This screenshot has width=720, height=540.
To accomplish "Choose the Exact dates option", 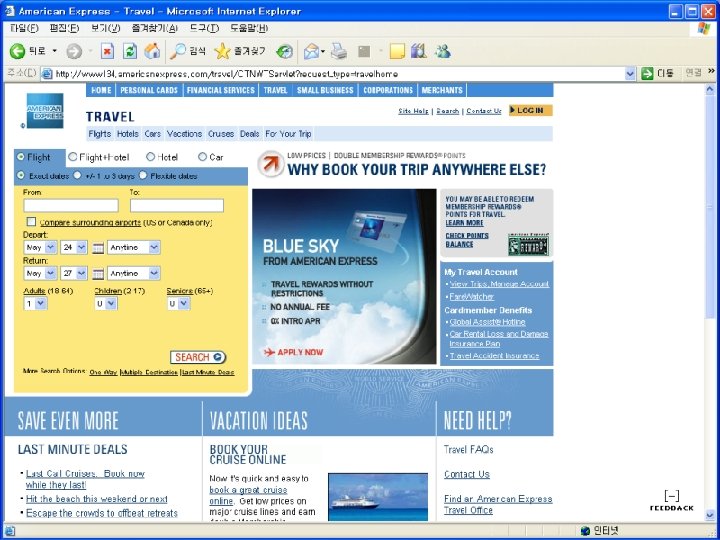I will point(21,175).
